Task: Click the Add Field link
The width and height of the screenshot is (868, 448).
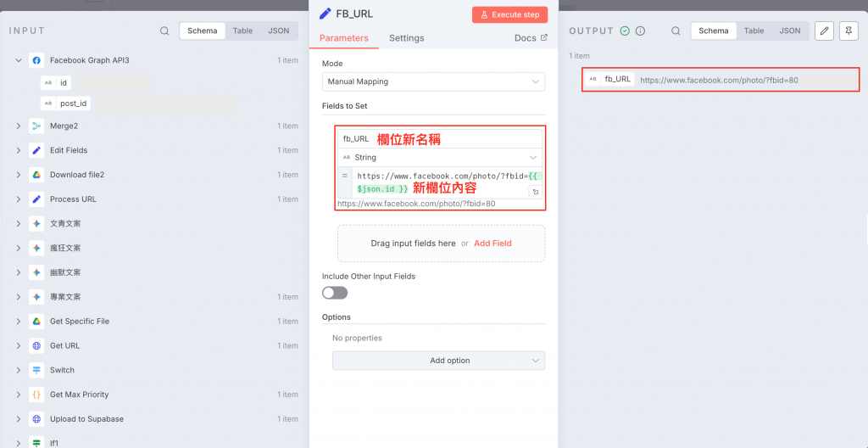Action: point(492,244)
